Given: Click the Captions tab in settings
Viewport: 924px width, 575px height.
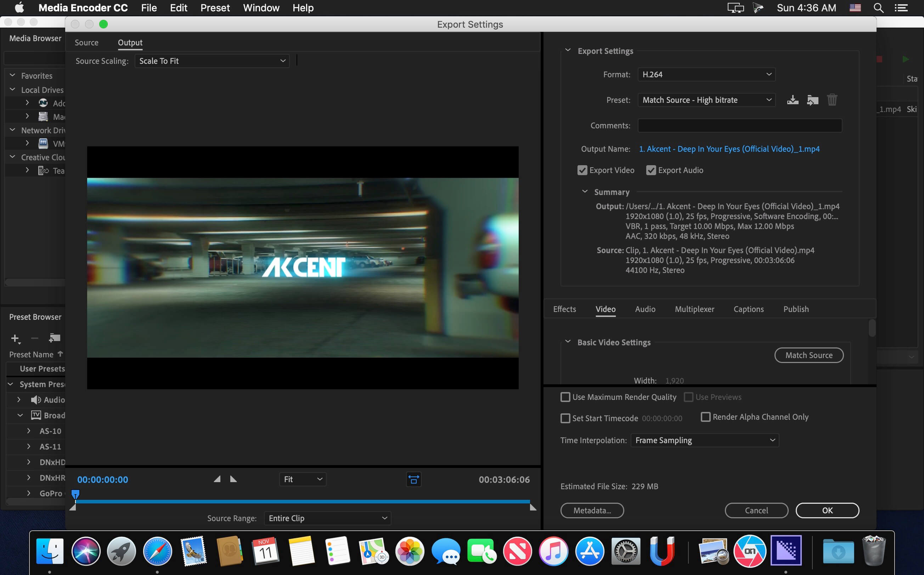Looking at the screenshot, I should [x=749, y=309].
